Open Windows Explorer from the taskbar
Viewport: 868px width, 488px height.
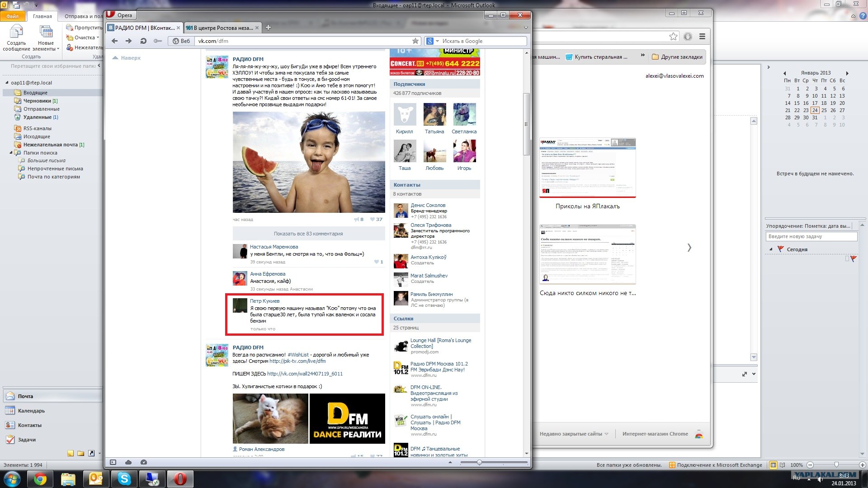tap(68, 479)
